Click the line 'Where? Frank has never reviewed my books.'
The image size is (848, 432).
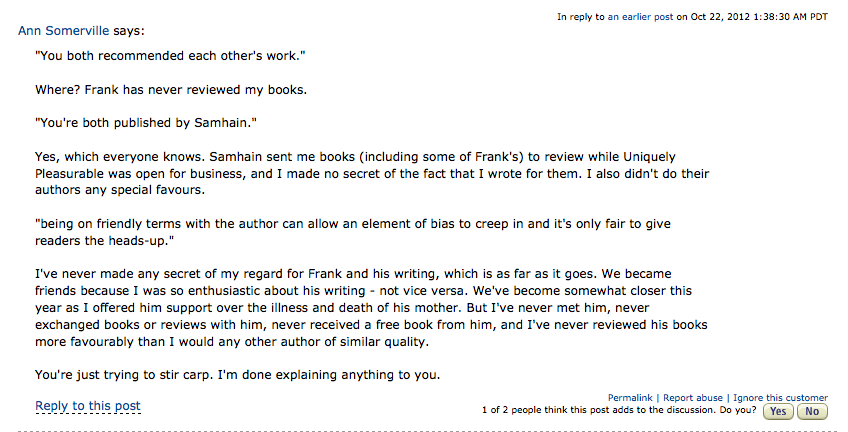(171, 90)
